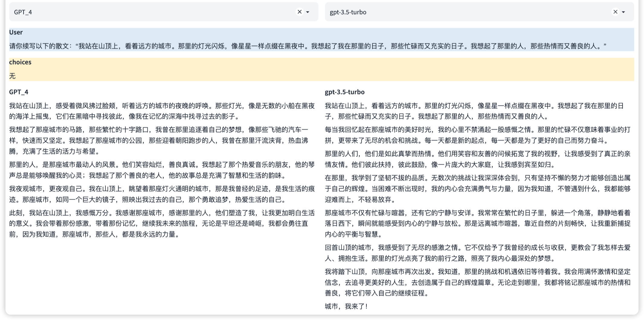This screenshot has height=320, width=644.
Task: Click the paragraph starting "我夜观城市，更夜观自己"
Action: point(162,194)
